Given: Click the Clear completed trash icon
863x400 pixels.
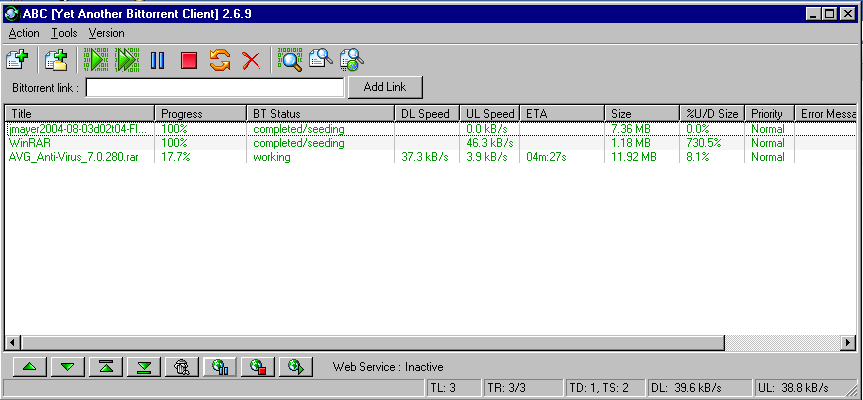Looking at the screenshot, I should pyautogui.click(x=182, y=366).
